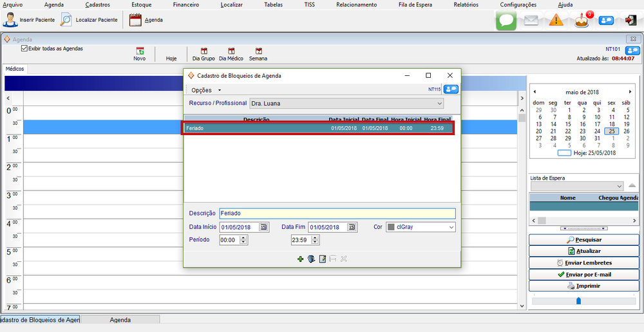Screen dimensions: 644x332
Task: Expand the Lista de Espera dropdown
Action: pos(619,187)
